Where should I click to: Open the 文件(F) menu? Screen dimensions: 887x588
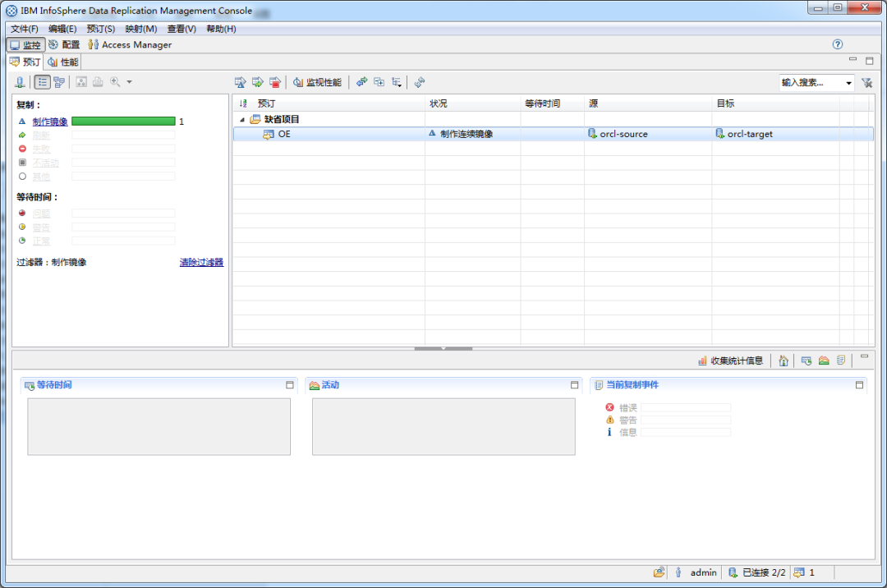(25, 29)
